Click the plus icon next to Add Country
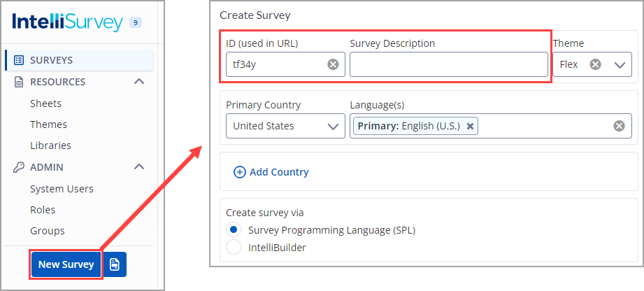Image resolution: width=644 pixels, height=291 pixels. (239, 172)
